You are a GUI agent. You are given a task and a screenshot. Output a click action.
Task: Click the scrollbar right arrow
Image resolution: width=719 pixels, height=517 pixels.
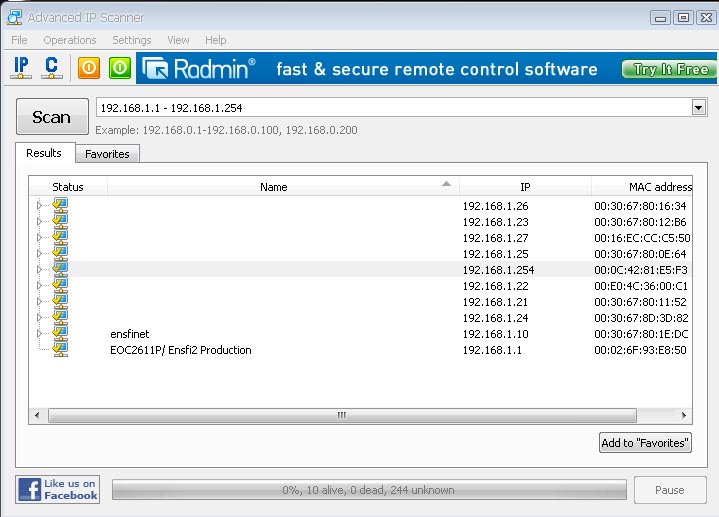point(684,415)
